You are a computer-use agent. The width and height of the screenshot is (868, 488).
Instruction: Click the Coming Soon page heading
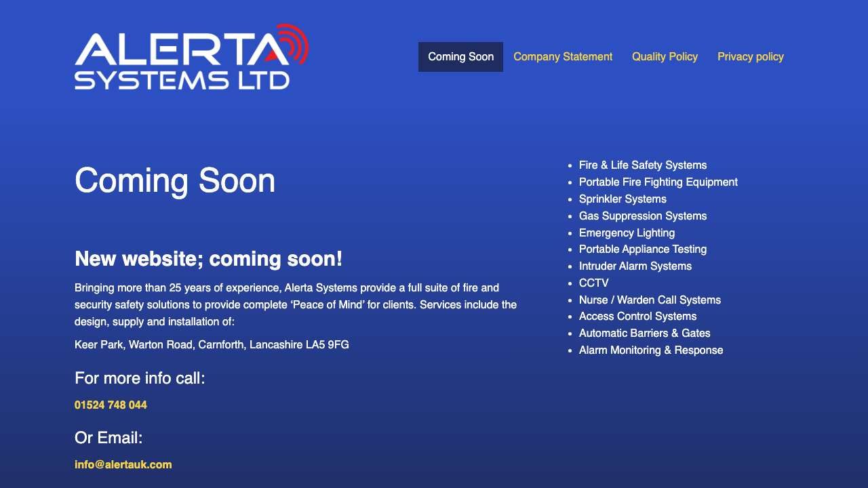(175, 180)
